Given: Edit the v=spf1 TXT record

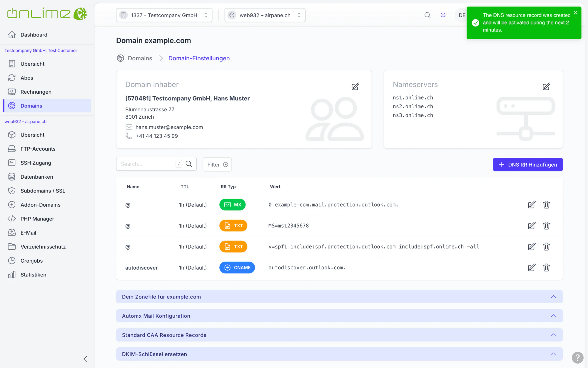Looking at the screenshot, I should pos(532,246).
